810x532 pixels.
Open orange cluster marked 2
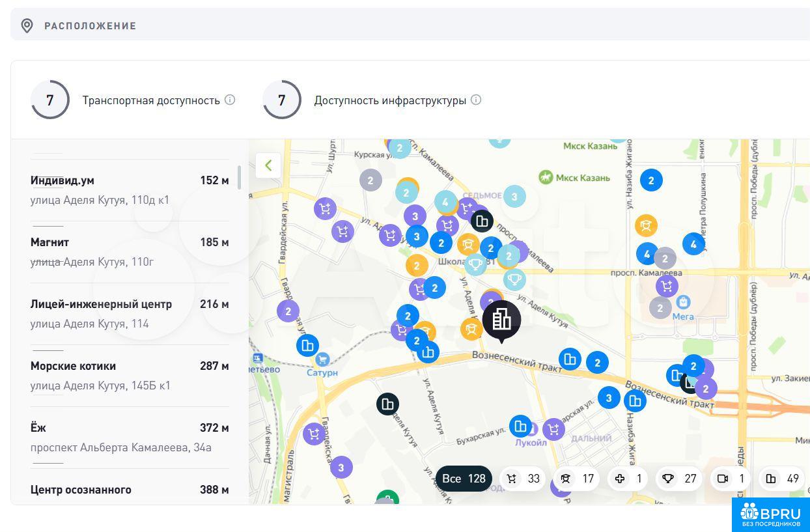[417, 265]
